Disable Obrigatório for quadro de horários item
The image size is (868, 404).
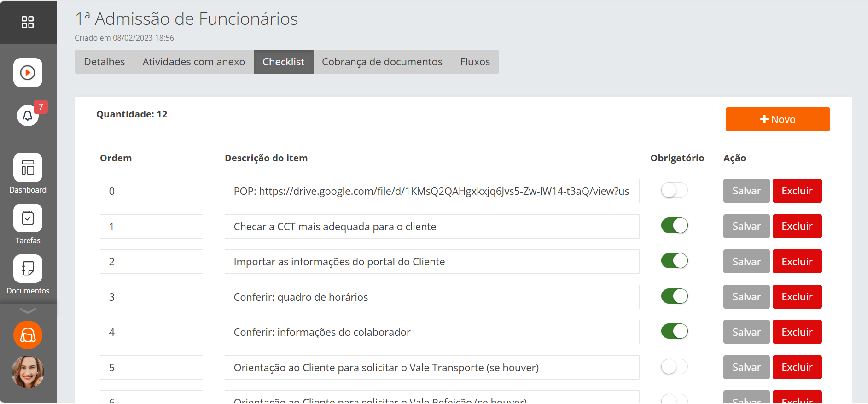click(674, 296)
